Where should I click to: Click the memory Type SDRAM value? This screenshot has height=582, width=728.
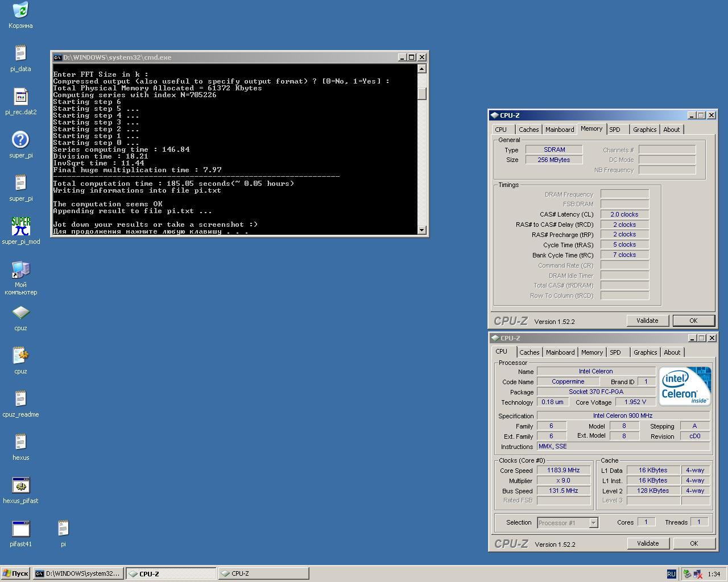[554, 150]
